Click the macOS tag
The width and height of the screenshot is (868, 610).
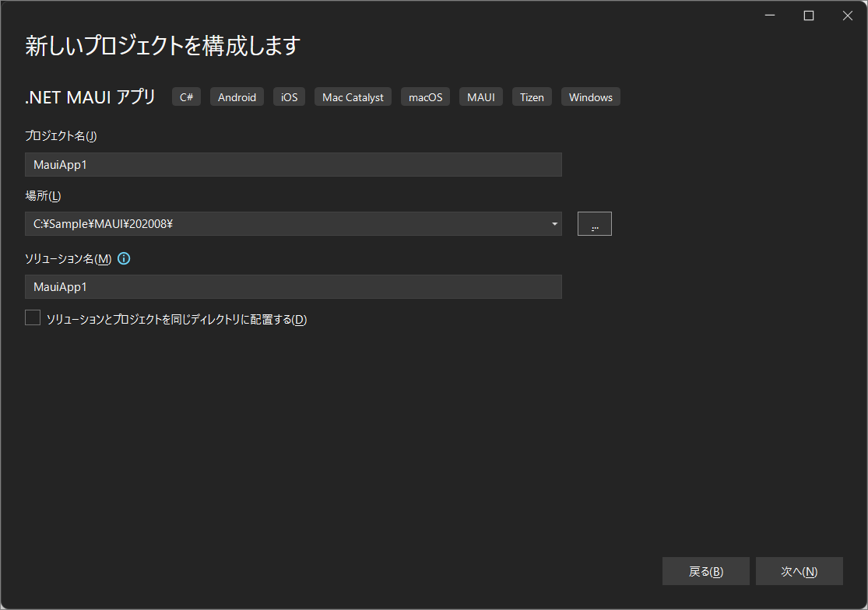[x=426, y=96]
